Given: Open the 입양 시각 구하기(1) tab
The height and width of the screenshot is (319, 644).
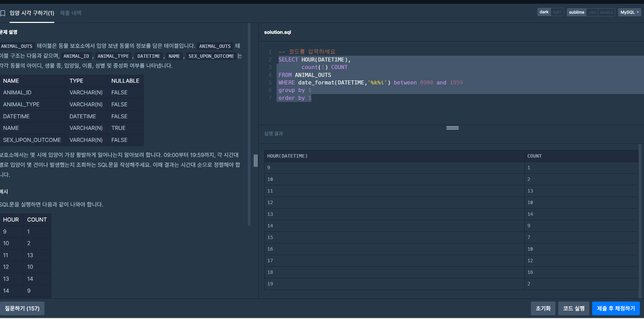Looking at the screenshot, I should 32,13.
